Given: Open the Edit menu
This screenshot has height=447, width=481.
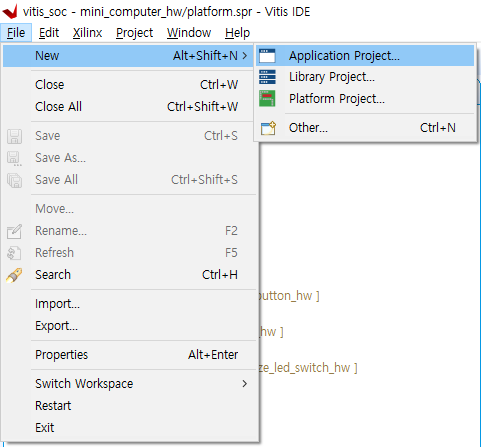Looking at the screenshot, I should pyautogui.click(x=49, y=33).
